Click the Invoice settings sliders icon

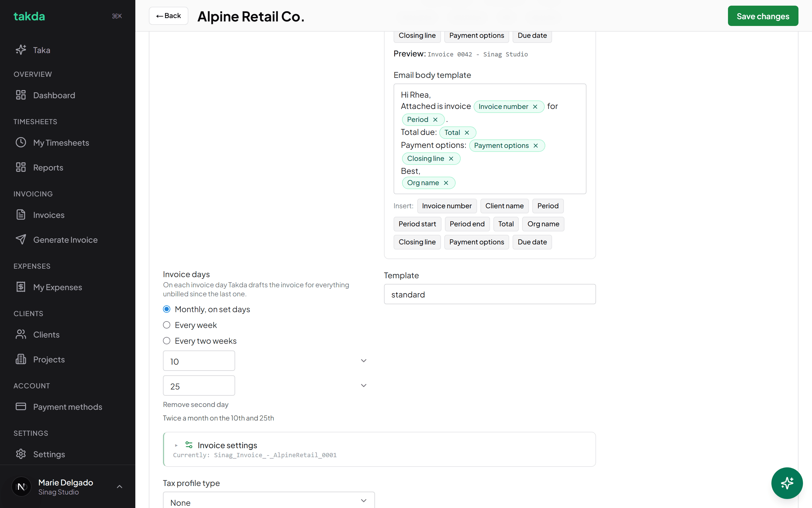(189, 445)
